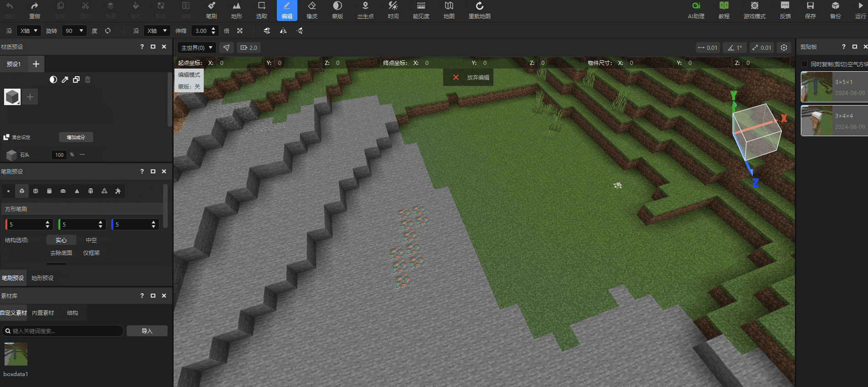The image size is (868, 387).
Task: Select the Terrain (地形) tool
Action: coord(237,10)
